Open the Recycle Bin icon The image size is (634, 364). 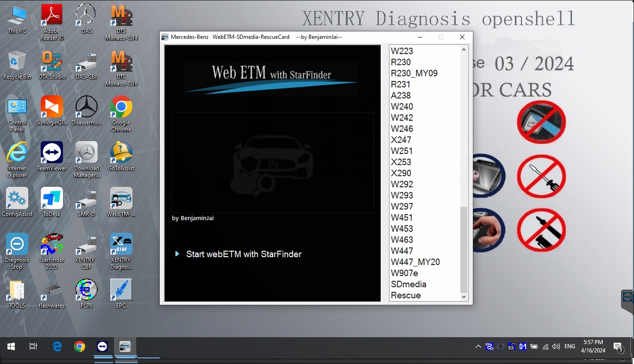click(17, 65)
